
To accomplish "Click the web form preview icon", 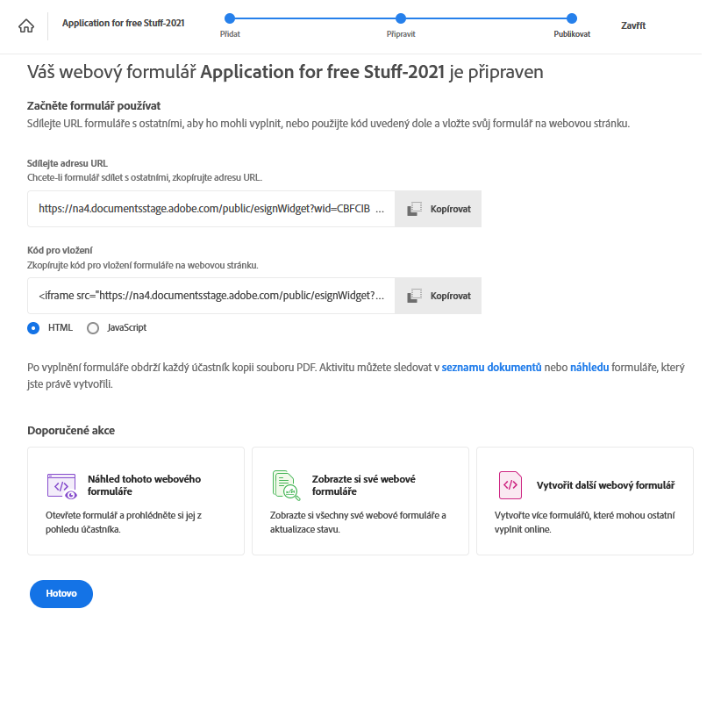I will (x=61, y=485).
